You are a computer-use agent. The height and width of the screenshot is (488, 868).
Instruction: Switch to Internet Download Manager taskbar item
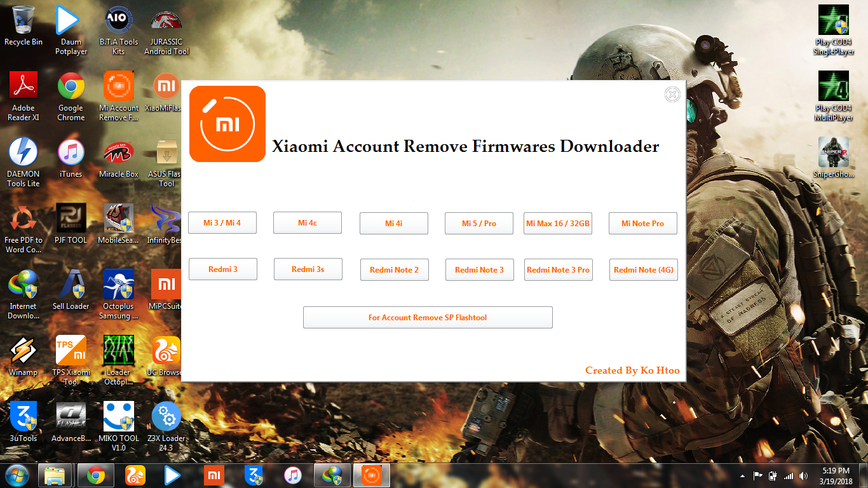point(332,475)
